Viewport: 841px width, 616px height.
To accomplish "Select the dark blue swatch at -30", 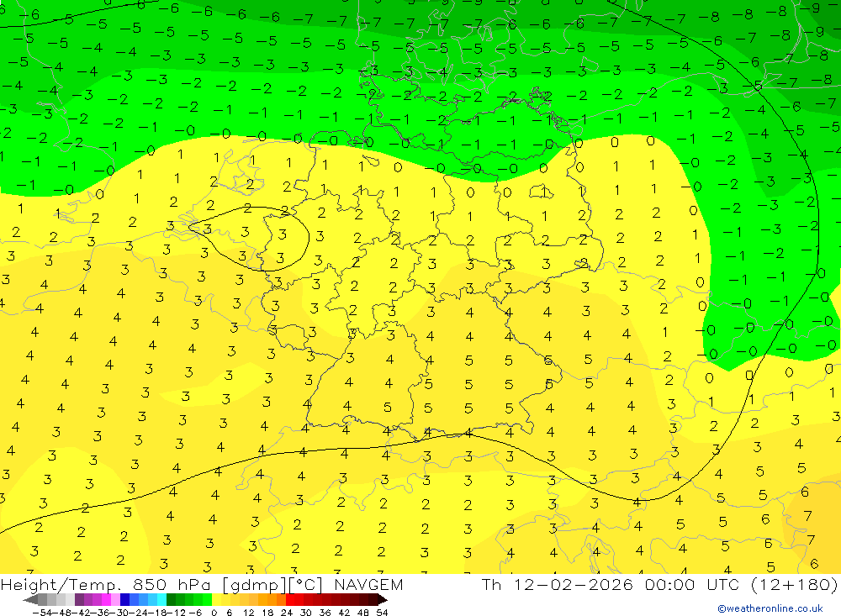I will [124, 599].
